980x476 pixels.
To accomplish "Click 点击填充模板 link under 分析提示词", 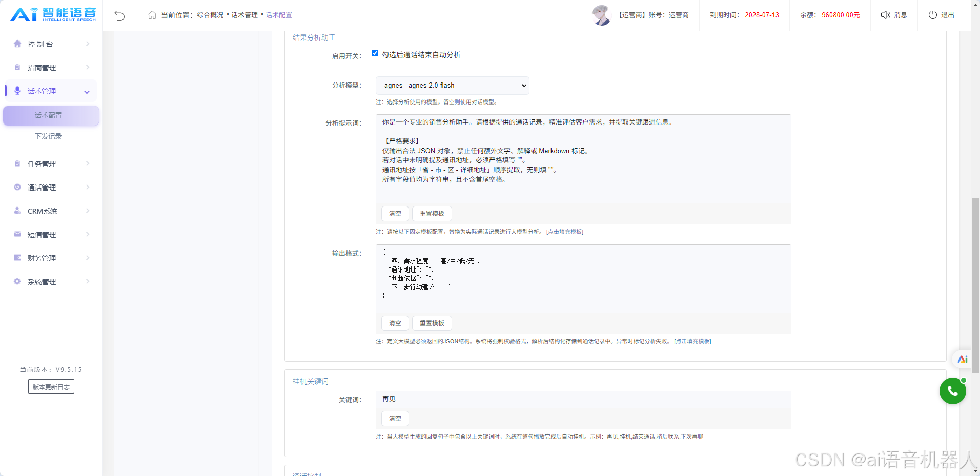I will pos(565,232).
